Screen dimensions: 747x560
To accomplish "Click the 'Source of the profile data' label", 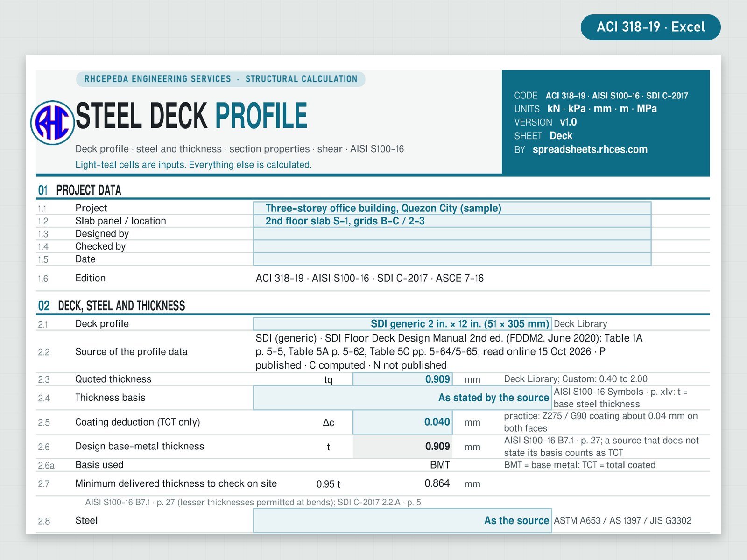I will click(x=131, y=352).
